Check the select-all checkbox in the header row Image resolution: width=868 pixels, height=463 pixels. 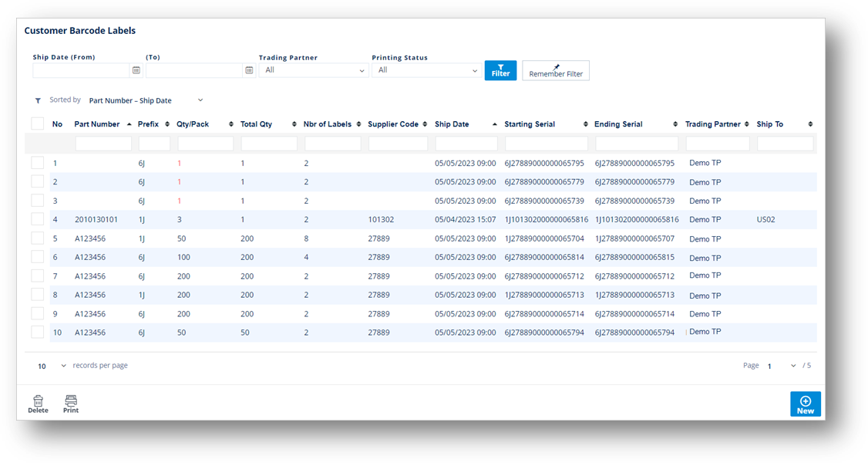[37, 123]
